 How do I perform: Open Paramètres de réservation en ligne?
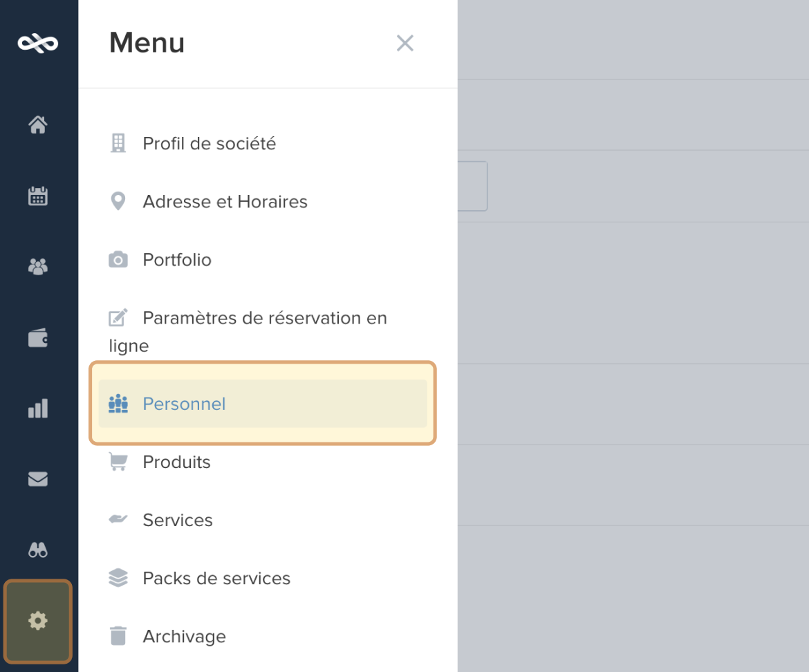point(264,319)
